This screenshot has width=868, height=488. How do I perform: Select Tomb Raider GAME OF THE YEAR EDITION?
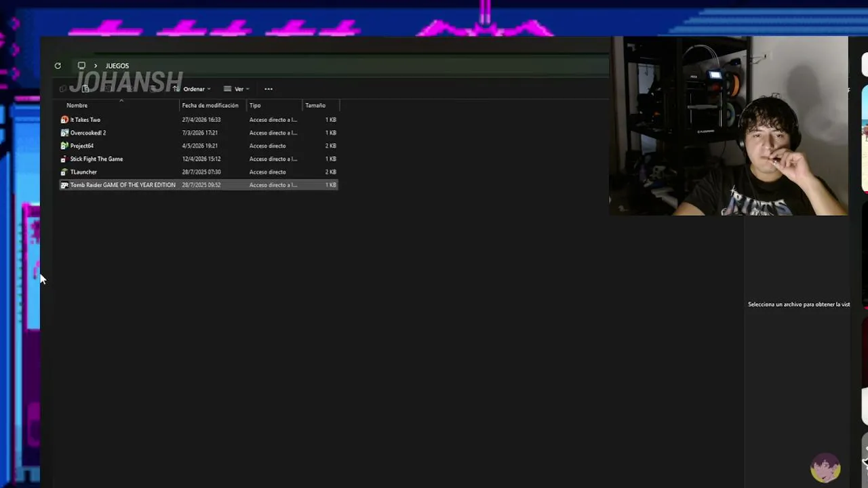(x=123, y=185)
